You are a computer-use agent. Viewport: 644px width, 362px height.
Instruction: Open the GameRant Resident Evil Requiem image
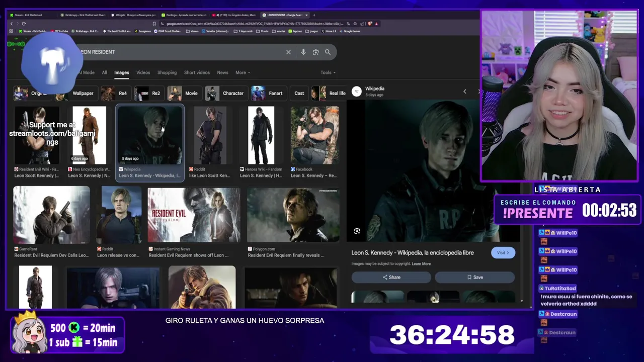coord(51,215)
